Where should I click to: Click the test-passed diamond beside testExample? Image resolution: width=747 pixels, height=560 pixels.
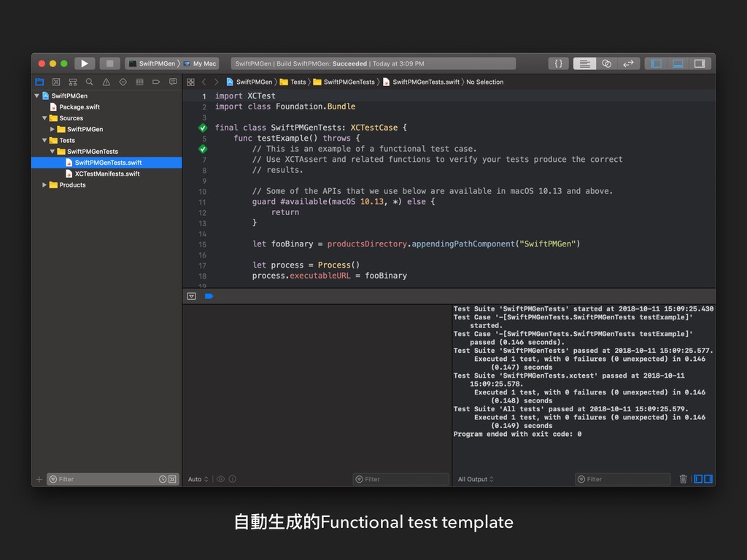[203, 149]
